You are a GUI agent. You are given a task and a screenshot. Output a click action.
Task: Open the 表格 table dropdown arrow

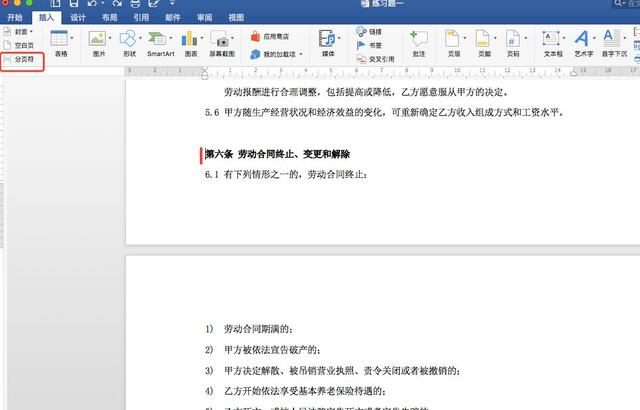(x=72, y=38)
